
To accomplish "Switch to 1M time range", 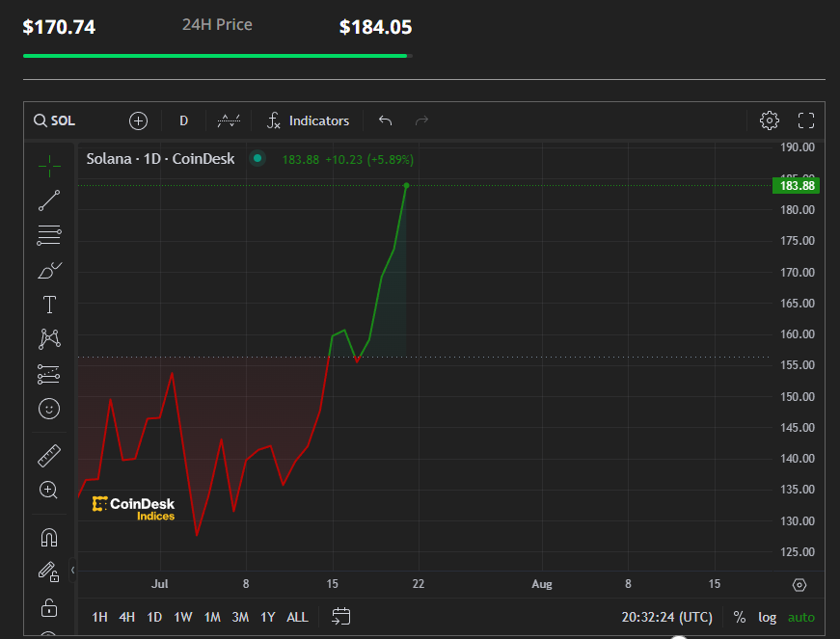I will point(212,617).
